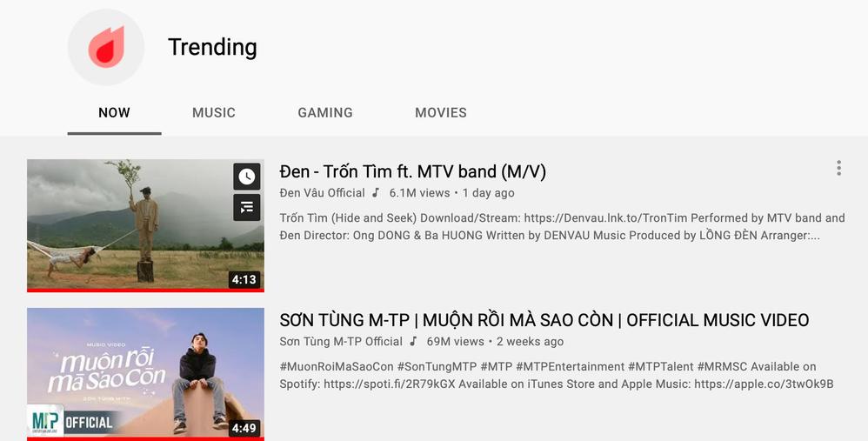This screenshot has height=441, width=868.
Task: Visit Đen Vâu Official channel
Action: (x=322, y=192)
